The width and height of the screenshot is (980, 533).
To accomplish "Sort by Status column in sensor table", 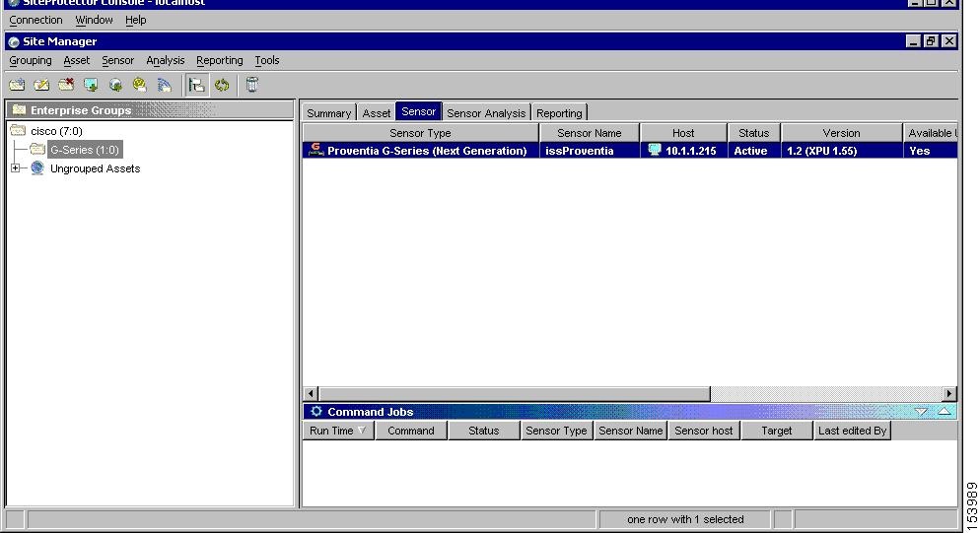I will tap(754, 133).
